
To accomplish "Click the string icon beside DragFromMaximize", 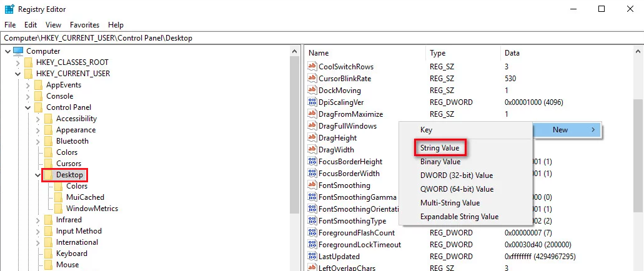I will pyautogui.click(x=312, y=114).
